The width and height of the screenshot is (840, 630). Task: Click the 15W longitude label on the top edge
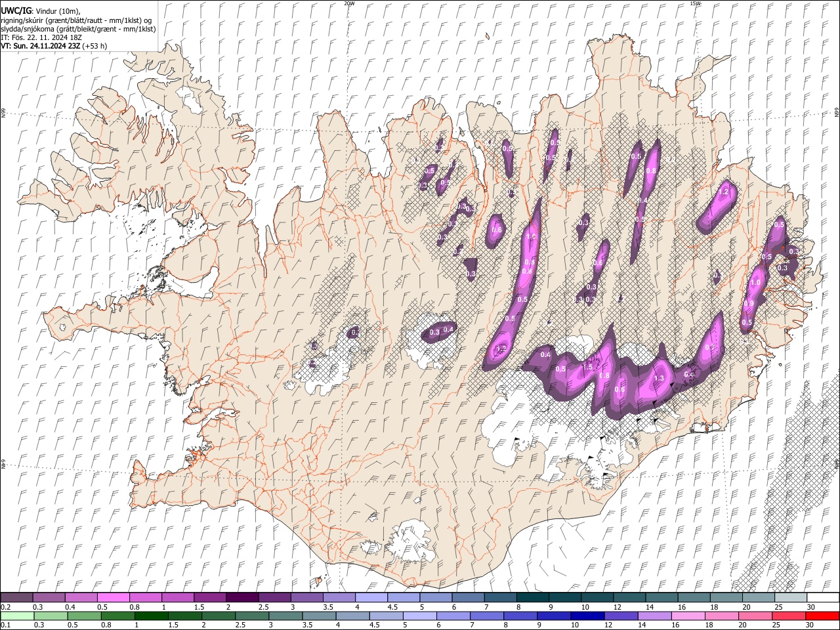(695, 3)
